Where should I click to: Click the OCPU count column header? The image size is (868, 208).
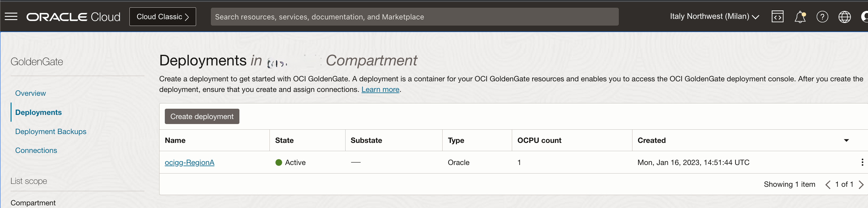(x=539, y=140)
